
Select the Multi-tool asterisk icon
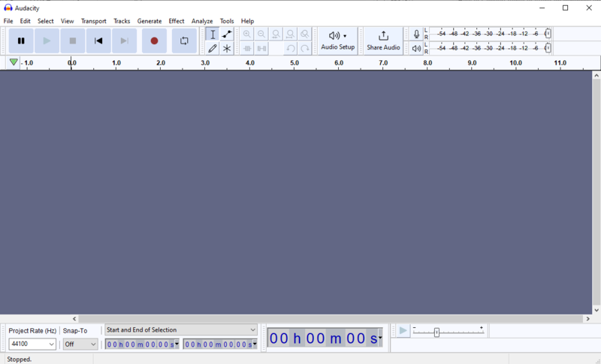click(x=227, y=48)
